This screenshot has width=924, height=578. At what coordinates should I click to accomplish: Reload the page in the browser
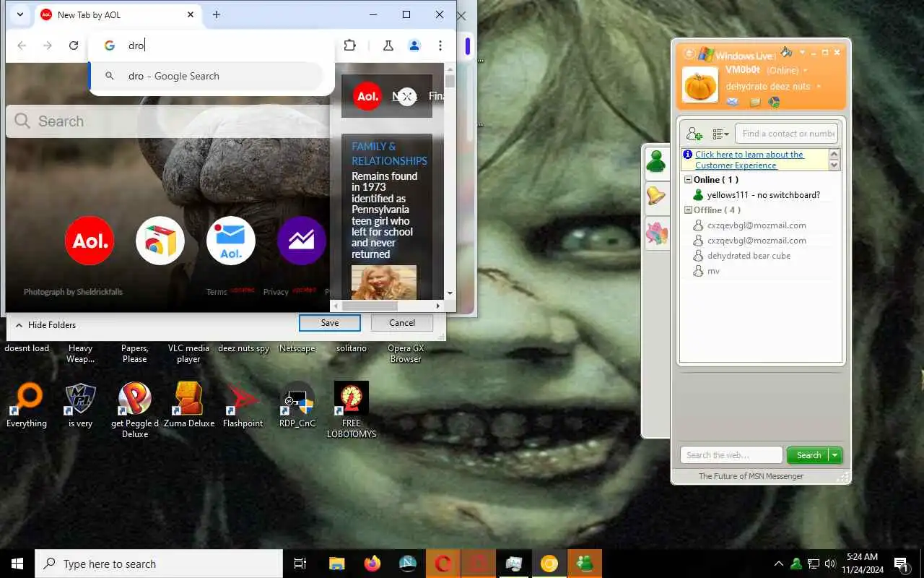tap(74, 46)
